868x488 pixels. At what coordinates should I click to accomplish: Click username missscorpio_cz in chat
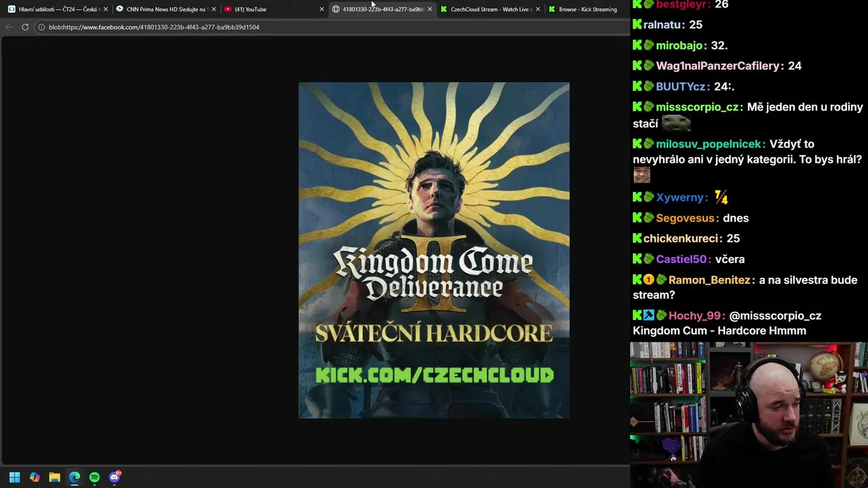(x=697, y=107)
